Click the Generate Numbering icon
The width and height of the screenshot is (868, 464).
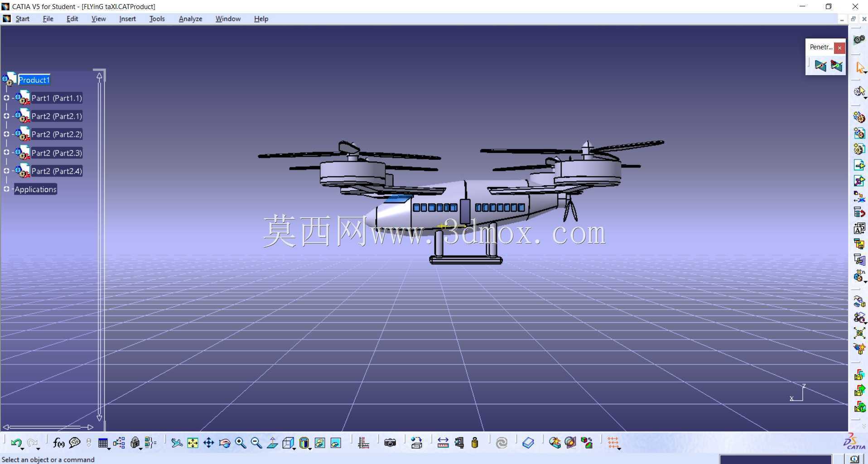[x=859, y=229]
